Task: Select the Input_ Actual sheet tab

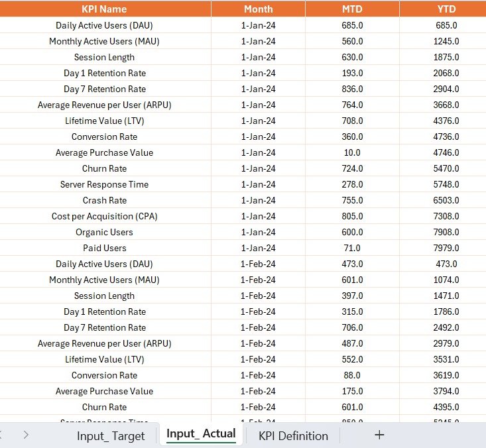Action: click(201, 433)
